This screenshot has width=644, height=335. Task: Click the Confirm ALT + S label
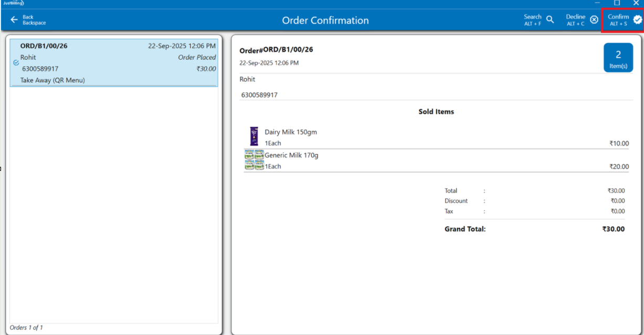(618, 20)
